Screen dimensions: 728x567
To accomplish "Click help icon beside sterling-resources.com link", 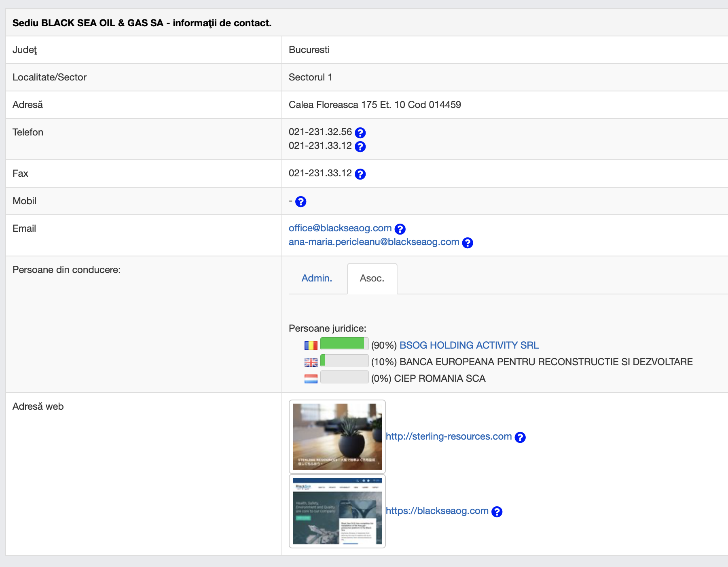I will [520, 437].
